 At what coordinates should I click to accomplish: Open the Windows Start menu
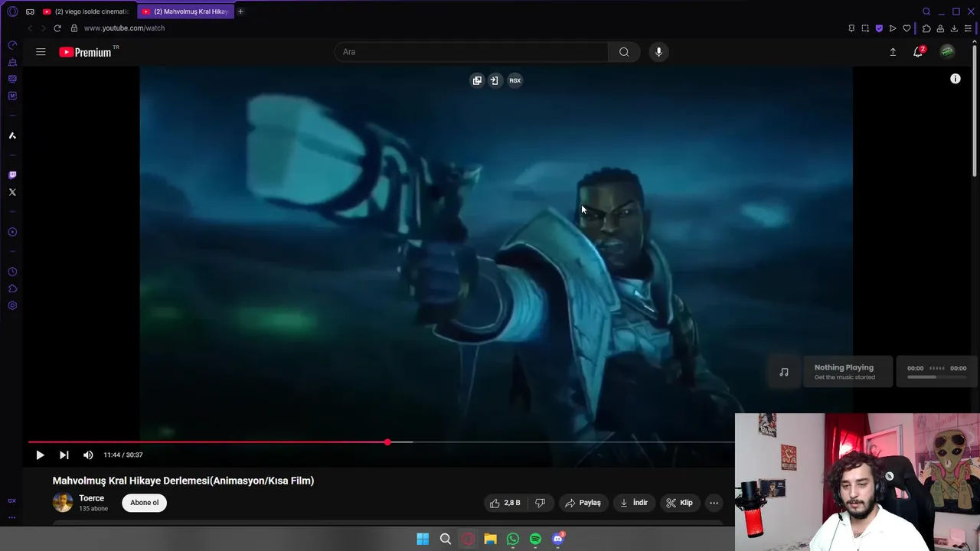[423, 539]
